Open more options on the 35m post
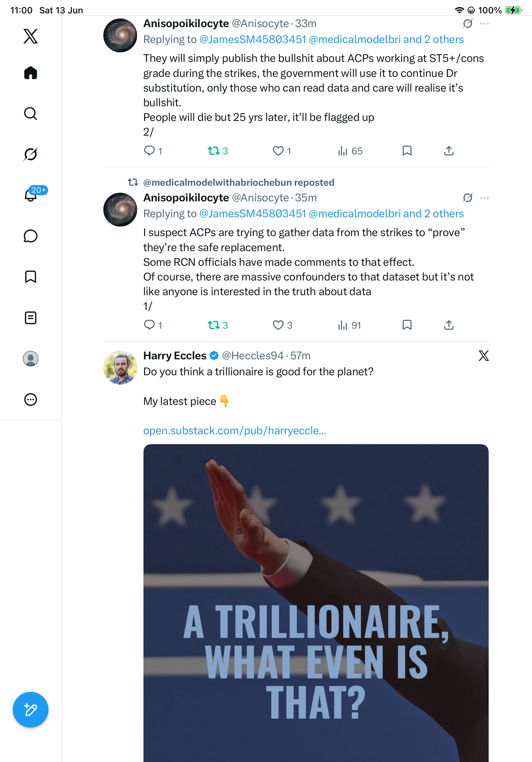Image resolution: width=532 pixels, height=762 pixels. tap(484, 198)
